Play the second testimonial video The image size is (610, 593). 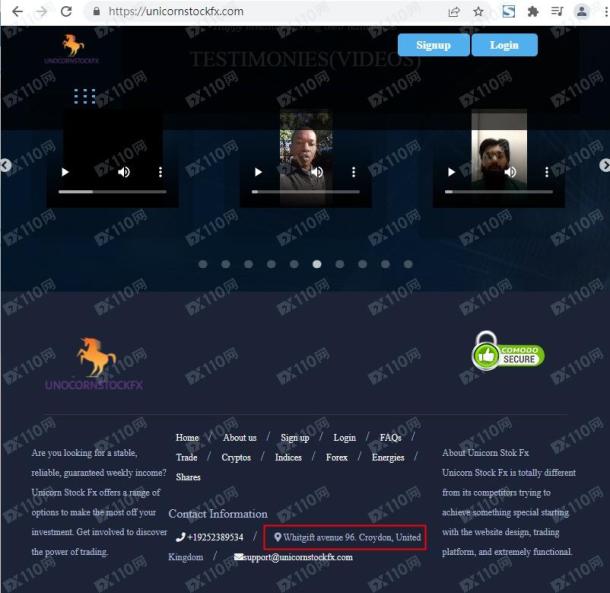click(258, 172)
